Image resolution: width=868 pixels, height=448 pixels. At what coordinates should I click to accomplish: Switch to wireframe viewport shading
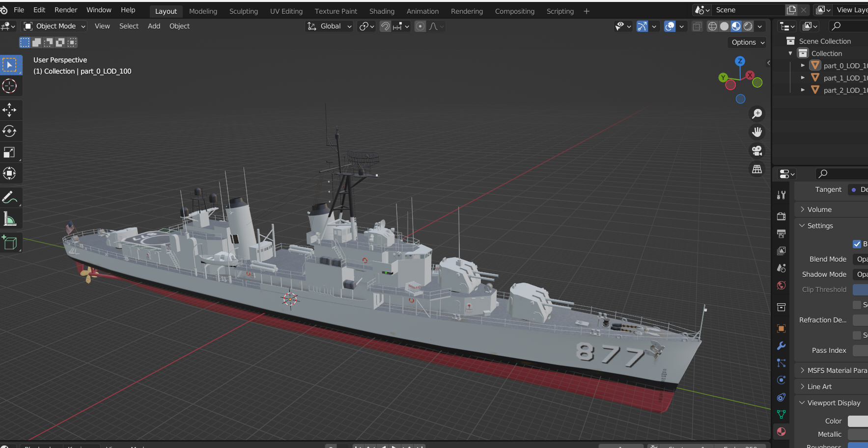(712, 26)
